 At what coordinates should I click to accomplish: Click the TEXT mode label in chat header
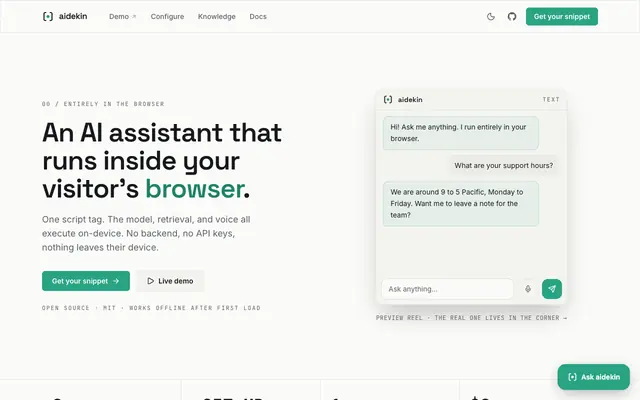[x=551, y=100]
